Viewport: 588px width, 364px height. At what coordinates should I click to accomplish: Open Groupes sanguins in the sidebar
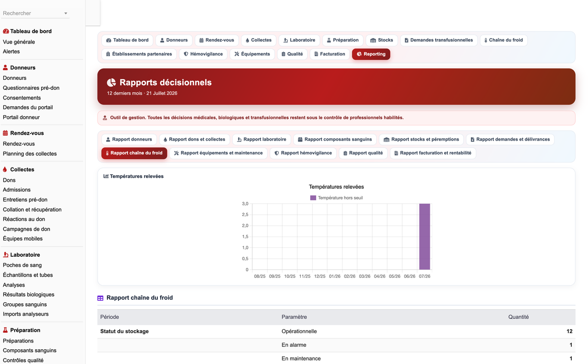25,304
